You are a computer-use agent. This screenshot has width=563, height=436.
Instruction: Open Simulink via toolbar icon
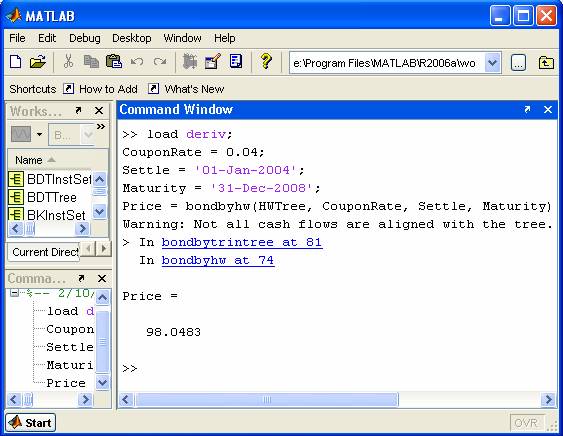pos(190,62)
